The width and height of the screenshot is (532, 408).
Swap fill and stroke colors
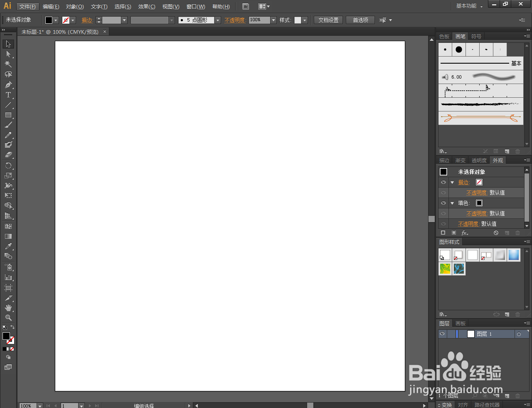tap(12, 327)
